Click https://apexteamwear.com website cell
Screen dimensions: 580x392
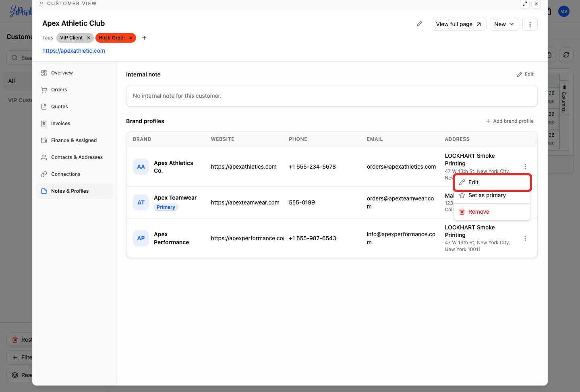[x=245, y=202]
